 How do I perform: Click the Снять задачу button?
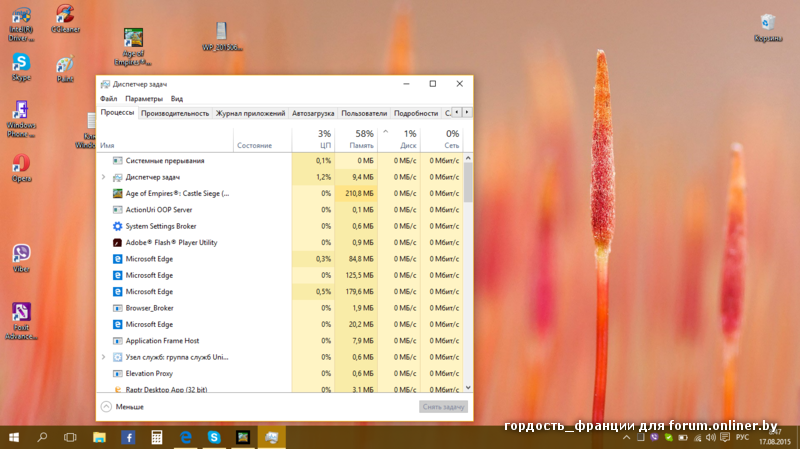(442, 407)
